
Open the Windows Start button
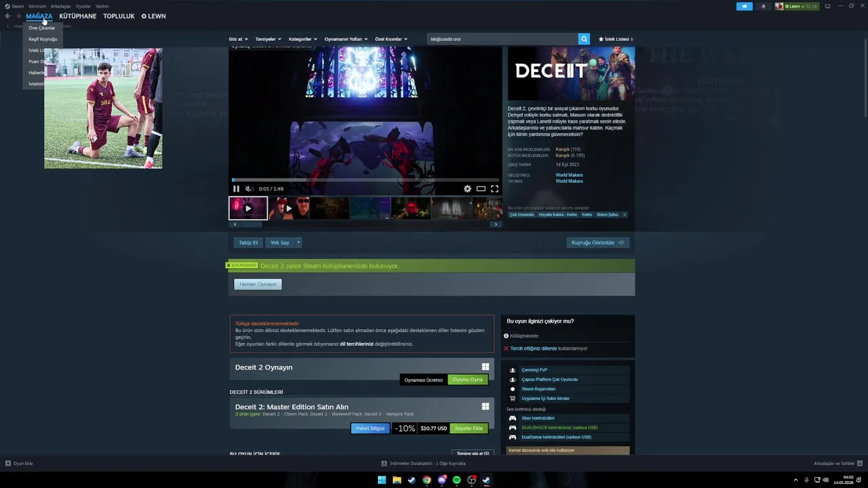[382, 480]
